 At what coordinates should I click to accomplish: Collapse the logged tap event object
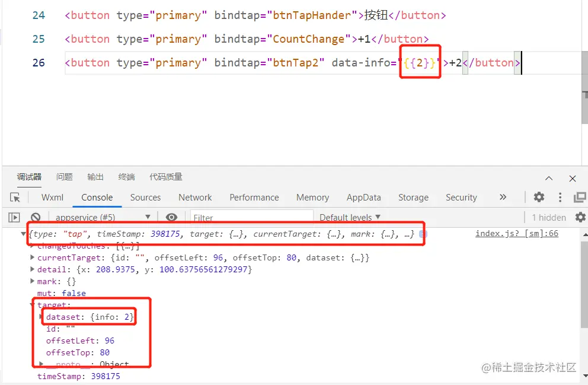tap(23, 234)
